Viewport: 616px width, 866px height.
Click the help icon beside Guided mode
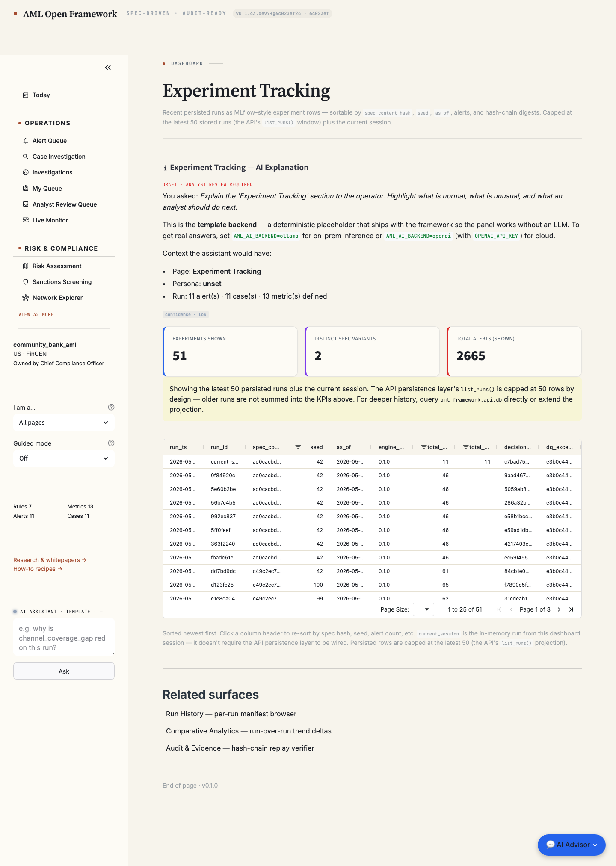pyautogui.click(x=111, y=443)
